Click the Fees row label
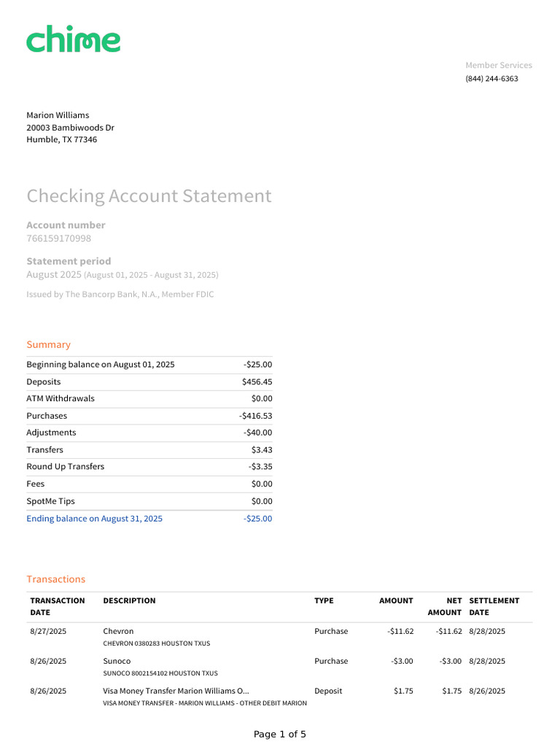 point(35,484)
